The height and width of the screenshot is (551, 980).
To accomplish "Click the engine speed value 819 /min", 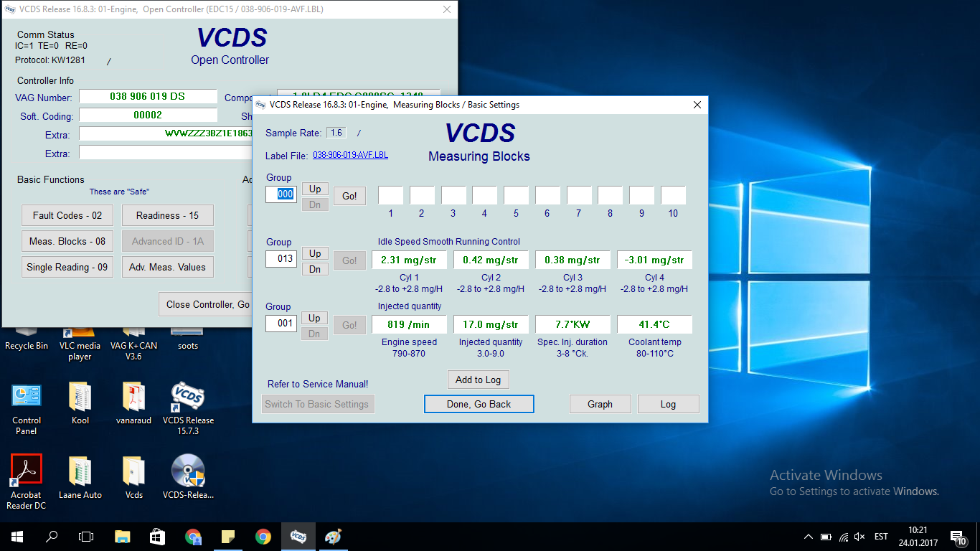I will coord(409,324).
